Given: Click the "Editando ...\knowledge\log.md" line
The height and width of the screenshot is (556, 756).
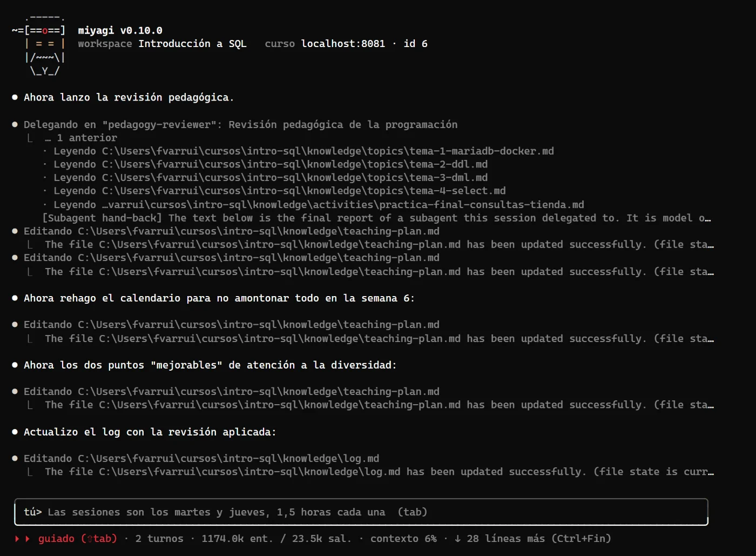Looking at the screenshot, I should 201,459.
